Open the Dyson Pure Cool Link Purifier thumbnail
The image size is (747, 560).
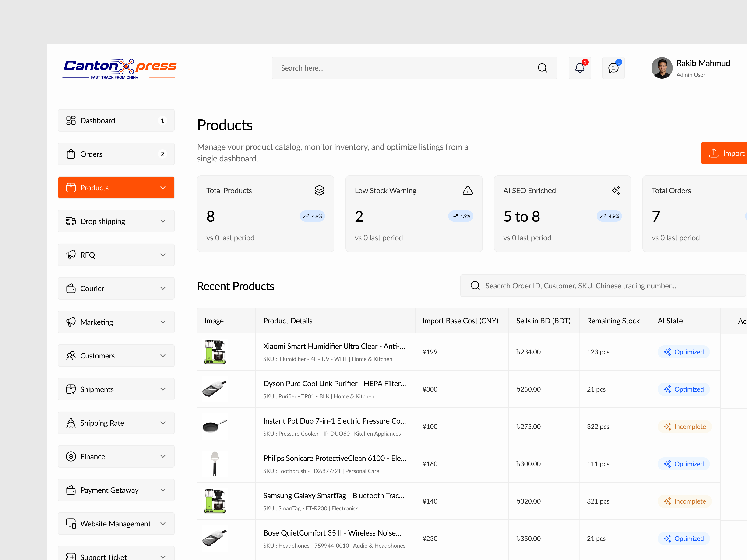pos(215,389)
